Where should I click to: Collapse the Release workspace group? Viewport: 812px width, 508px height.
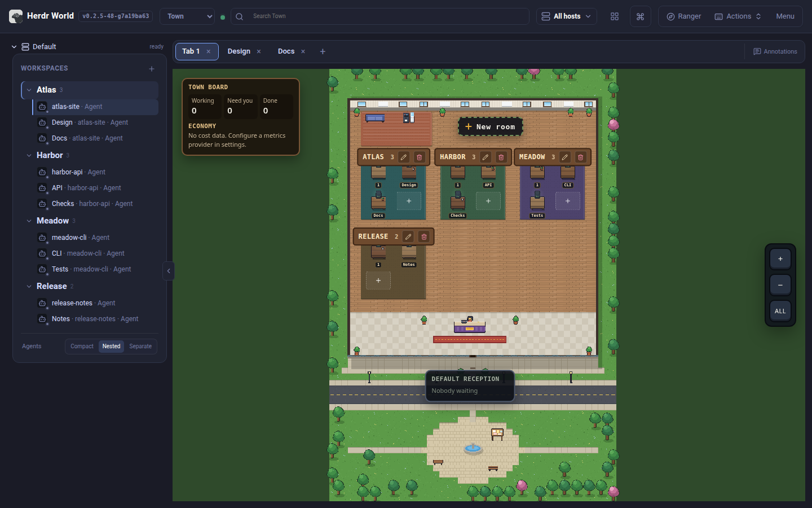tap(29, 286)
